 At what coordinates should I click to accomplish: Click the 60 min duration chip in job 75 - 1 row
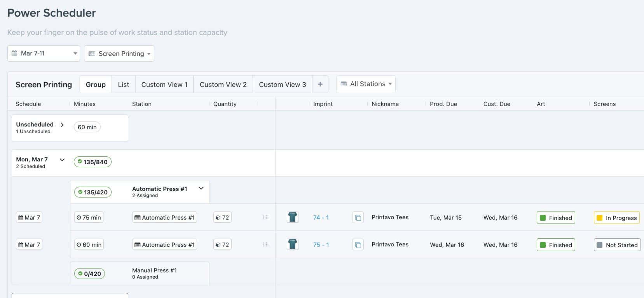(89, 245)
